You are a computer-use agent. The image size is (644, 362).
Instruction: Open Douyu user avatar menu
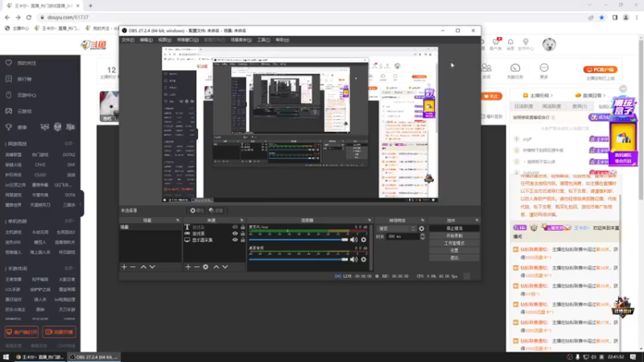pyautogui.click(x=549, y=44)
